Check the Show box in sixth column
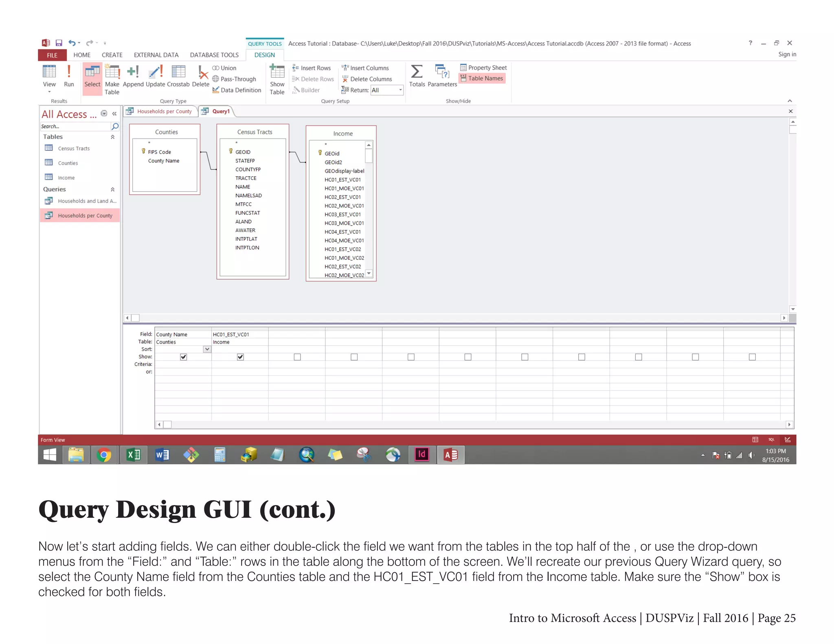The image size is (834, 644). tap(468, 357)
